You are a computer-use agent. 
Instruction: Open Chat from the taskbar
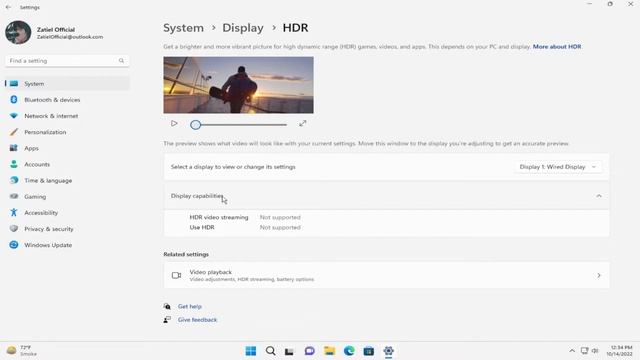309,351
